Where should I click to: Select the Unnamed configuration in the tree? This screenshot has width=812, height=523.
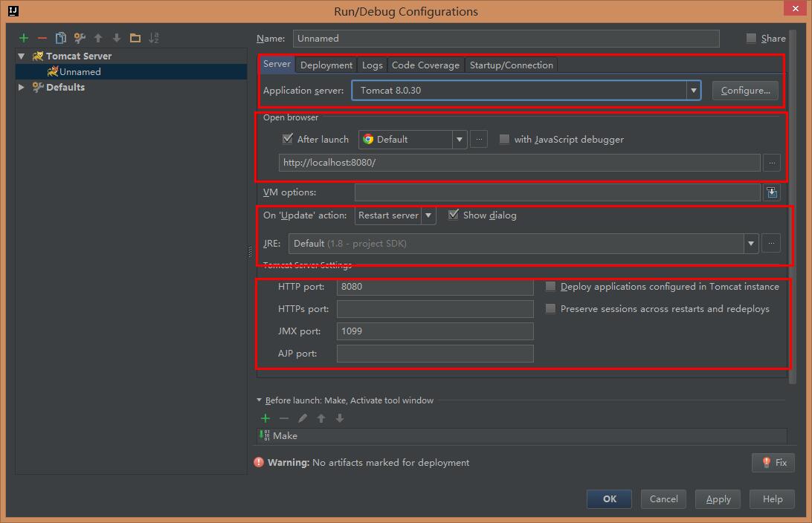(131, 71)
